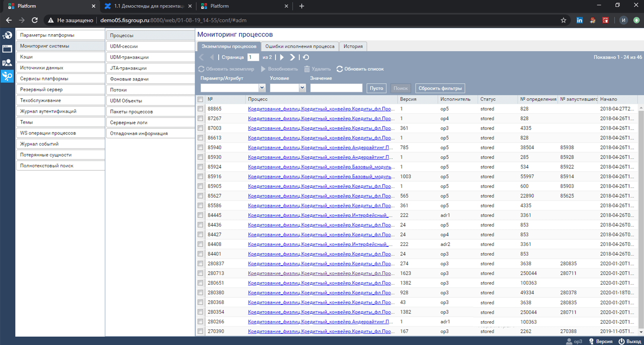Check the row 280837 checkbox
Screen dimensions: 644x345
200,264
